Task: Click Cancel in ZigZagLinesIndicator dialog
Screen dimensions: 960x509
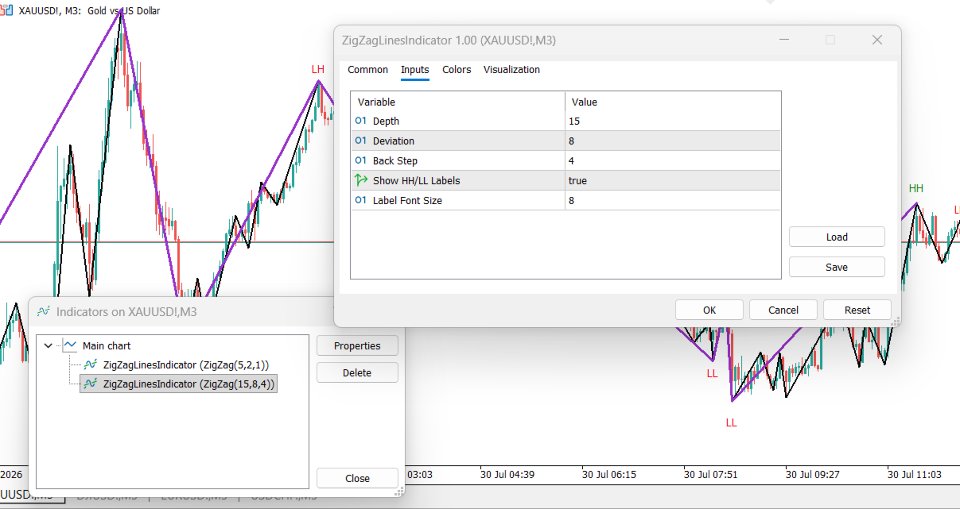Action: (x=783, y=310)
